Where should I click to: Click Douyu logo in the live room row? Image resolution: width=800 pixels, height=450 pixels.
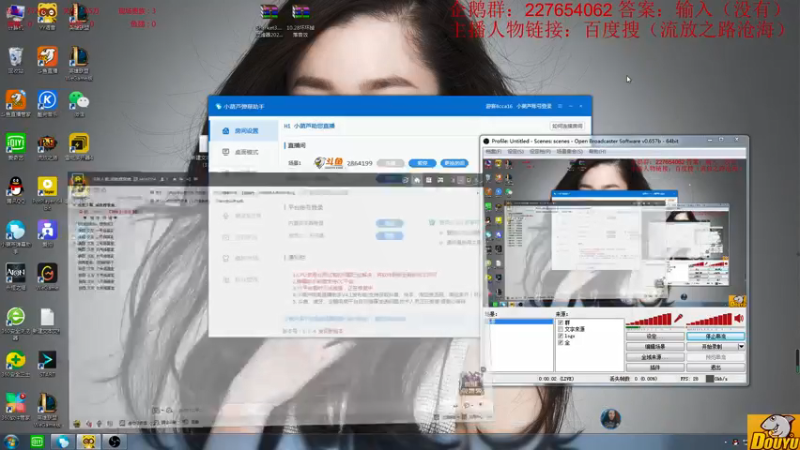coord(329,163)
